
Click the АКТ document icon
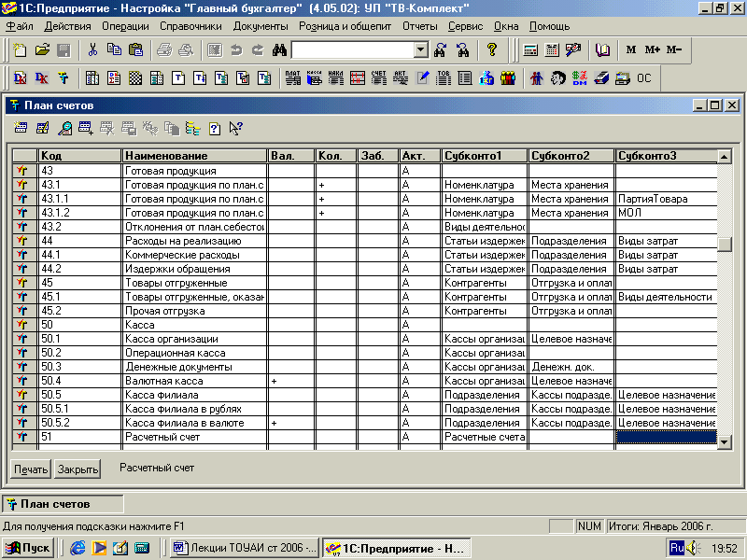(401, 78)
